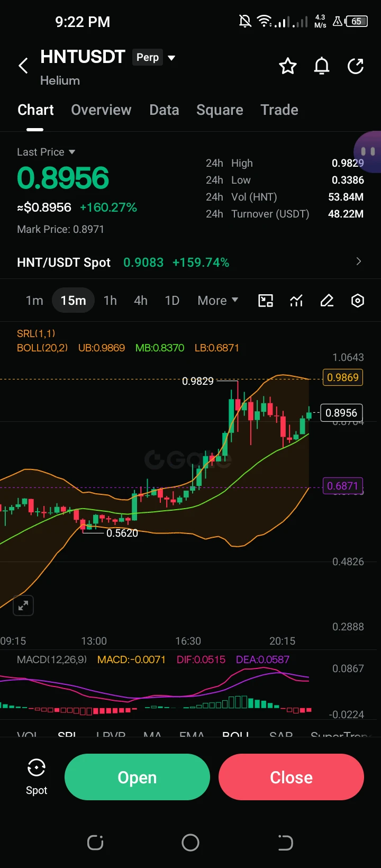Screen dimensions: 381x868
Task: Toggle the BOLL indicator in bottom row
Action: [235, 734]
